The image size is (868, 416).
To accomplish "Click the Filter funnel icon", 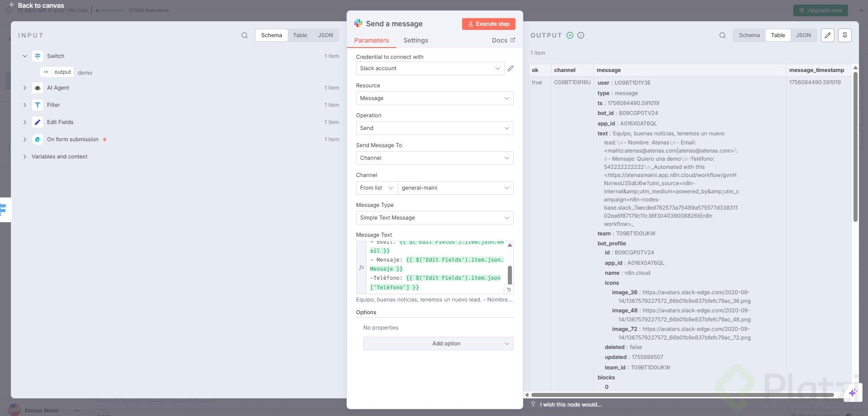I will pos(38,105).
